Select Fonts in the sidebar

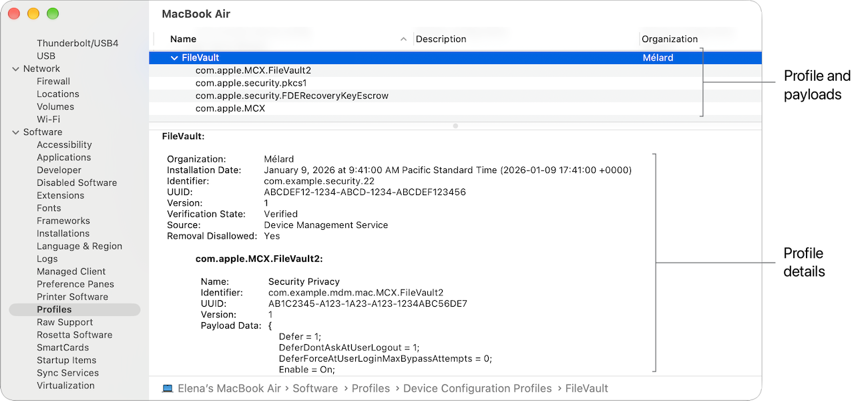coord(49,209)
